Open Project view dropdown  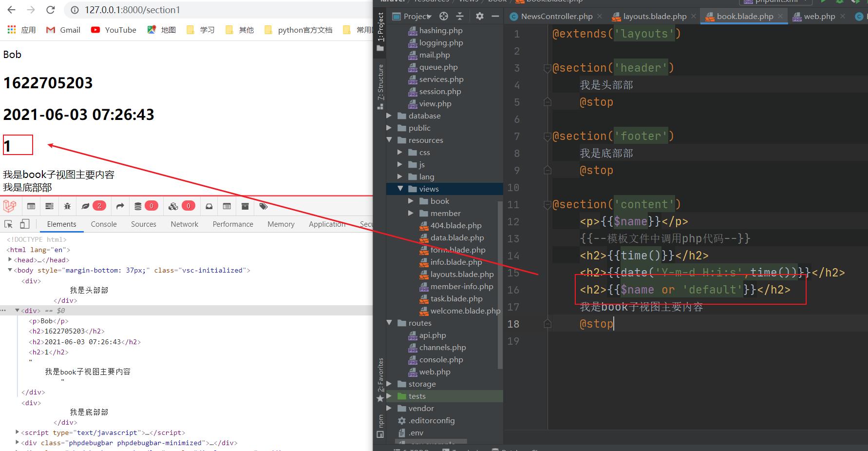413,16
